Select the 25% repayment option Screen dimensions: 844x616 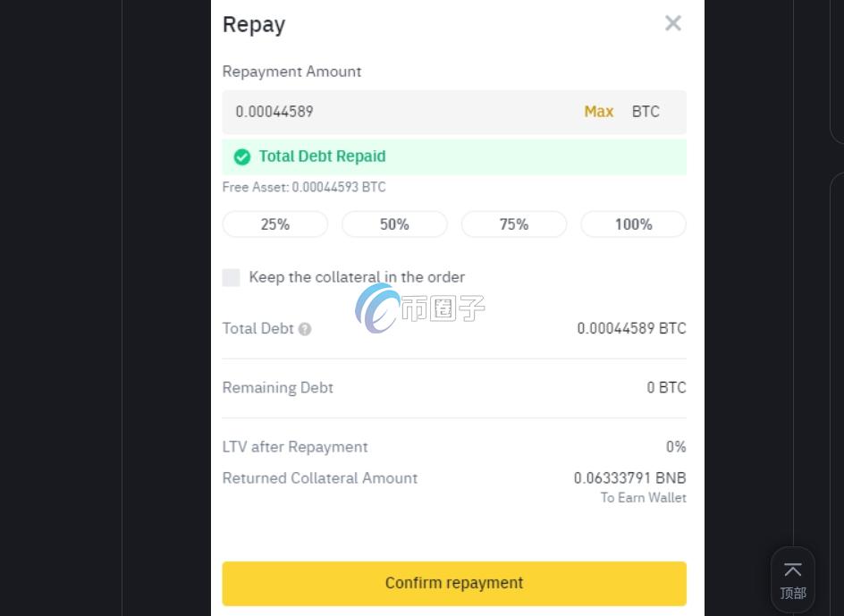(275, 224)
